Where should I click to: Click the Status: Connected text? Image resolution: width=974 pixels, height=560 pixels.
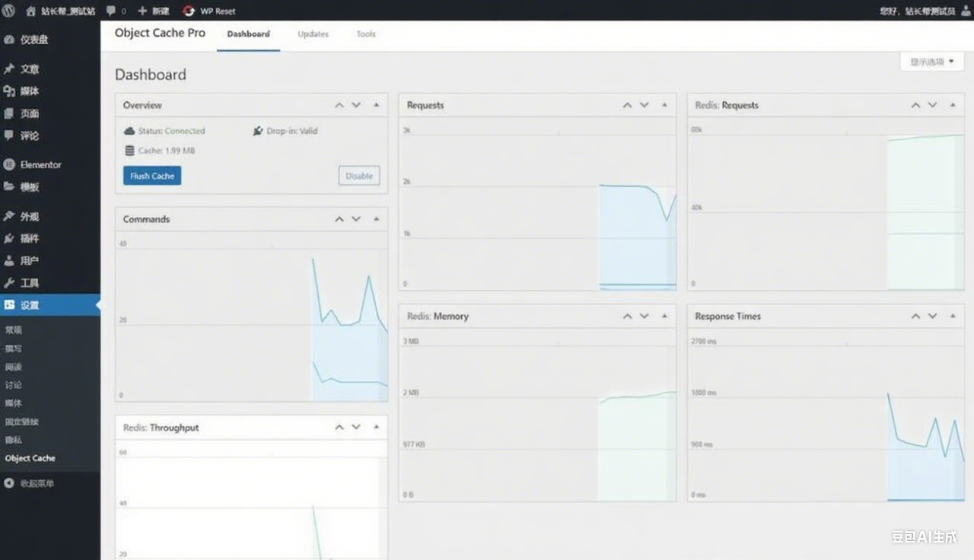pyautogui.click(x=171, y=131)
